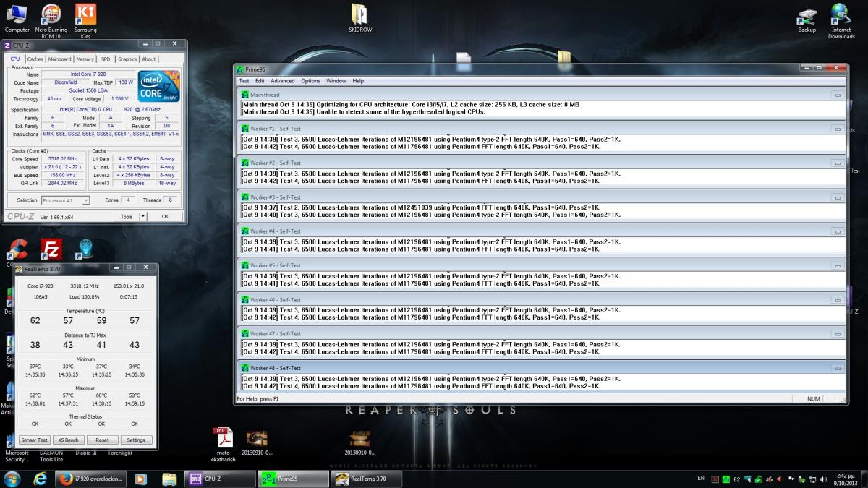Open the CCleaner desktop icon
868x488 pixels.
click(17, 250)
